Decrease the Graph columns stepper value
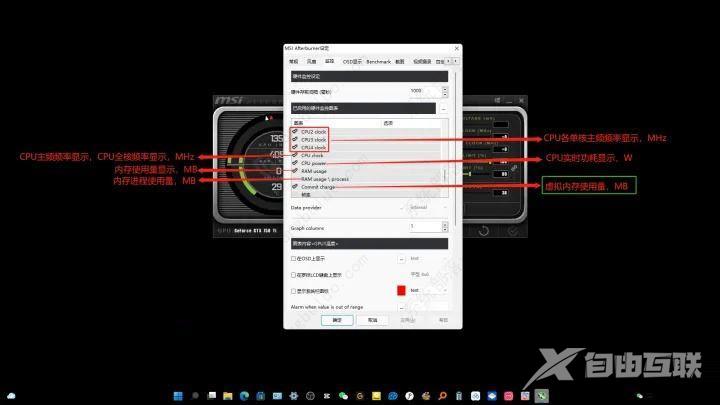This screenshot has height=405, width=720. click(x=445, y=229)
